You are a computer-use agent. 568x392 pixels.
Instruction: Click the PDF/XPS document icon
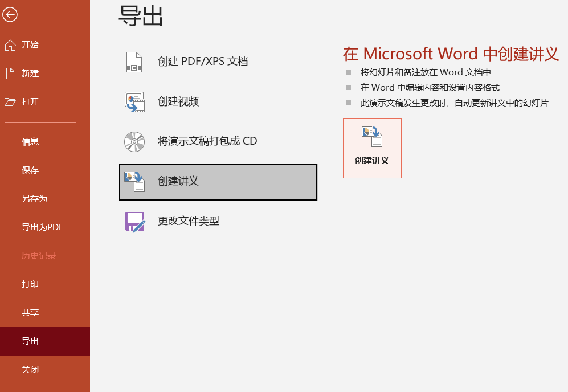pos(134,62)
